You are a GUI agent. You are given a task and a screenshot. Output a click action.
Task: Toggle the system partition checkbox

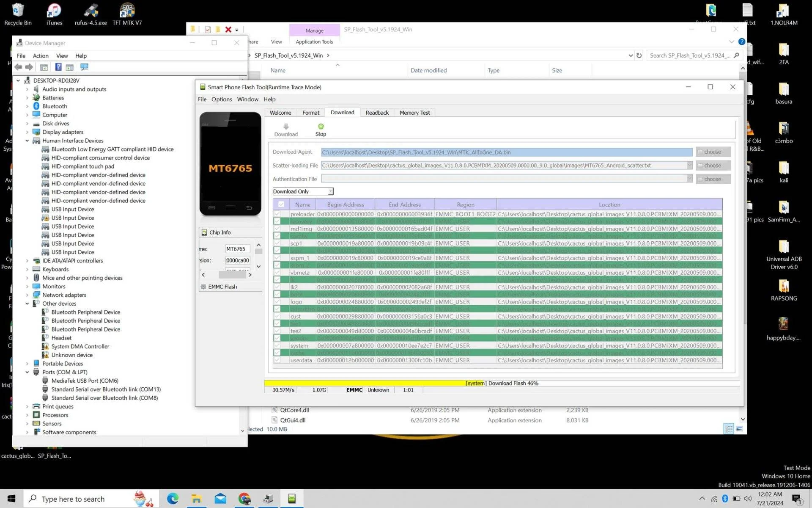point(277,345)
